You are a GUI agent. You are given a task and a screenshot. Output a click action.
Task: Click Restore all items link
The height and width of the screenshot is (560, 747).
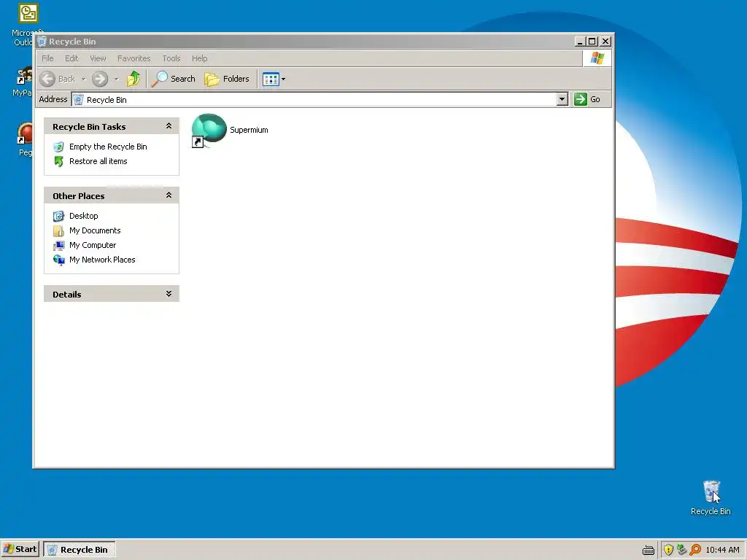click(98, 161)
